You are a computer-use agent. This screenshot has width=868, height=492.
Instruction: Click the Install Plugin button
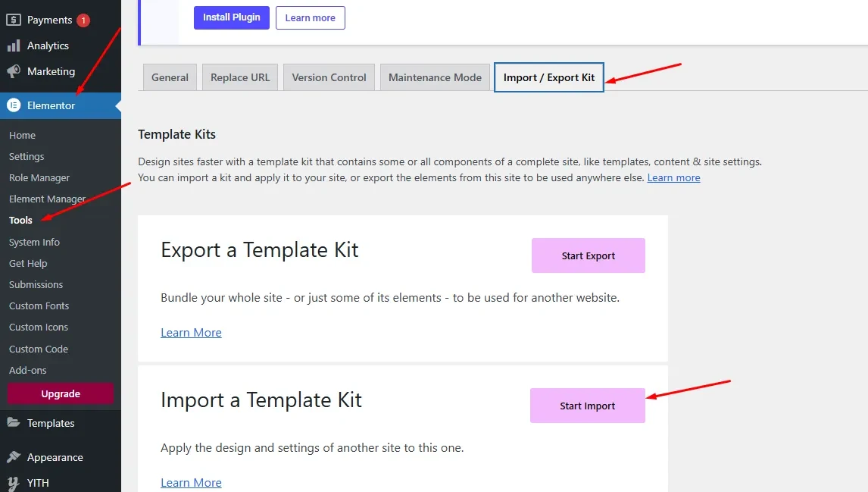[232, 17]
